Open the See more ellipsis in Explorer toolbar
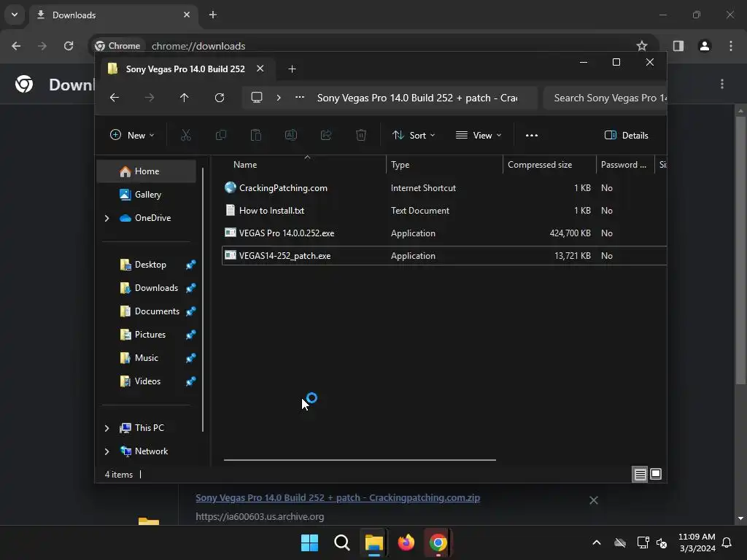Screen dimensions: 747x560 click(x=532, y=135)
